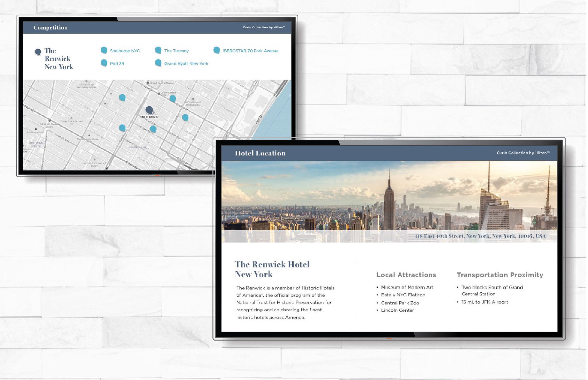The width and height of the screenshot is (588, 380).
Task: Click 15 mi. to JFK Airport item
Action: (x=485, y=302)
